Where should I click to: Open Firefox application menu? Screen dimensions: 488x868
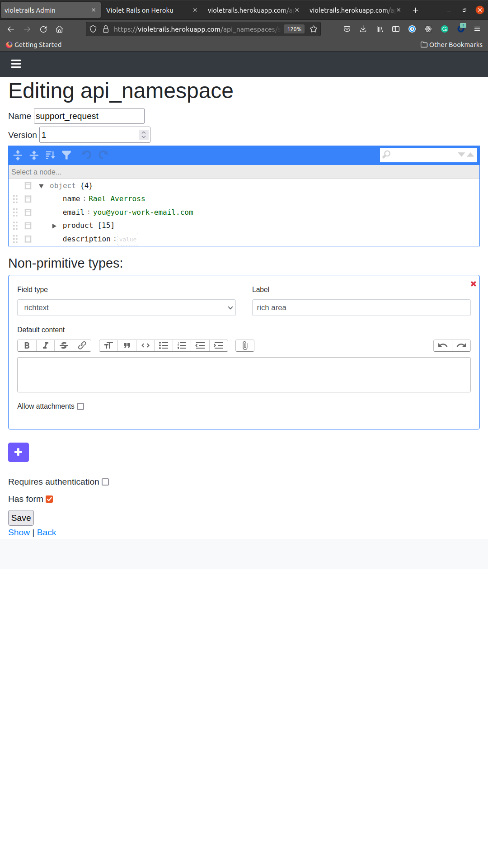tap(477, 29)
